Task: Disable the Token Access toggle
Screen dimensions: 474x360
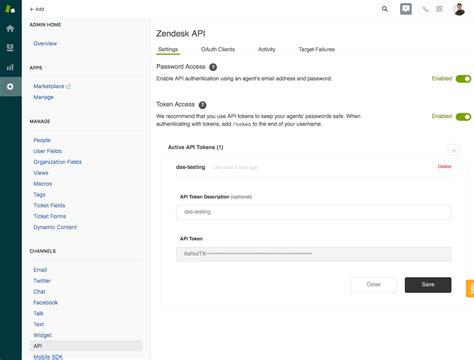Action: click(x=463, y=117)
